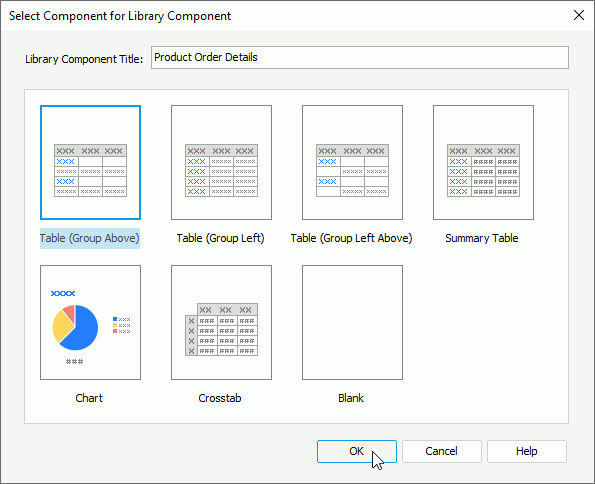Click the Summary Table label

click(x=482, y=238)
